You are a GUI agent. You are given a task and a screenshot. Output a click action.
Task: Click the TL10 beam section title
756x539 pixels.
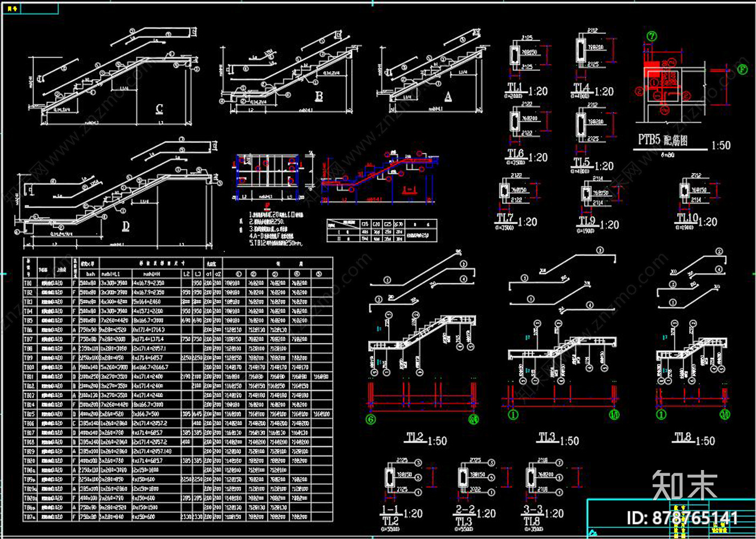(688, 218)
